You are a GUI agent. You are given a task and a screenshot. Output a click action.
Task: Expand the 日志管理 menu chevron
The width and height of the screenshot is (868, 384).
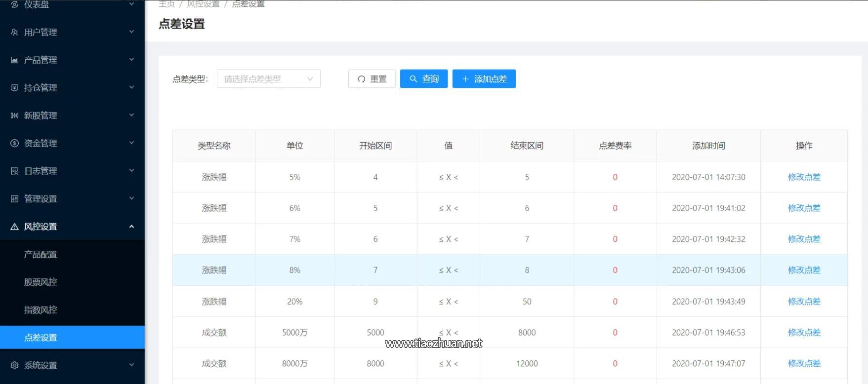131,171
